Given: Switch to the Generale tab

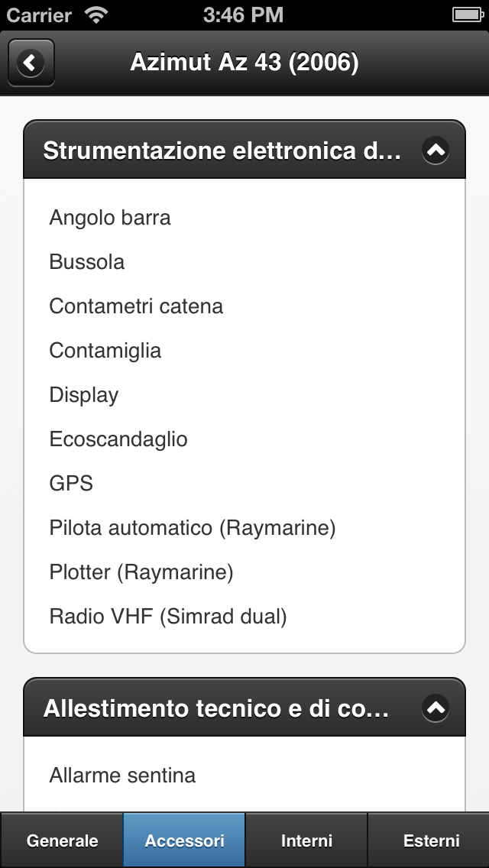Looking at the screenshot, I should click(x=61, y=840).
